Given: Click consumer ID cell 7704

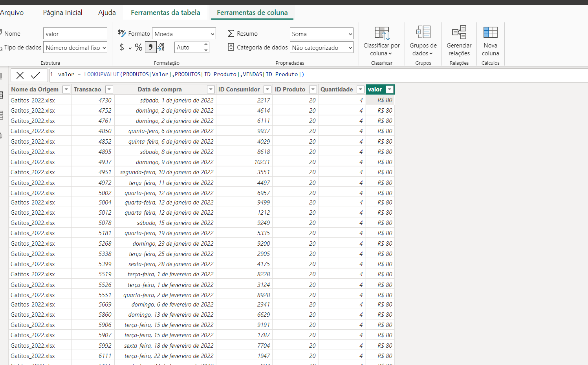Looking at the screenshot, I should (x=244, y=345).
